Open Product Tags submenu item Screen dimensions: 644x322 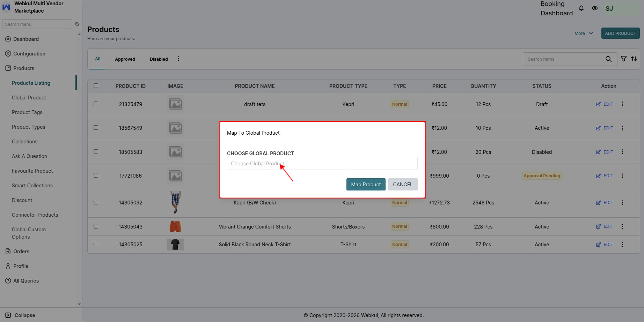27,112
